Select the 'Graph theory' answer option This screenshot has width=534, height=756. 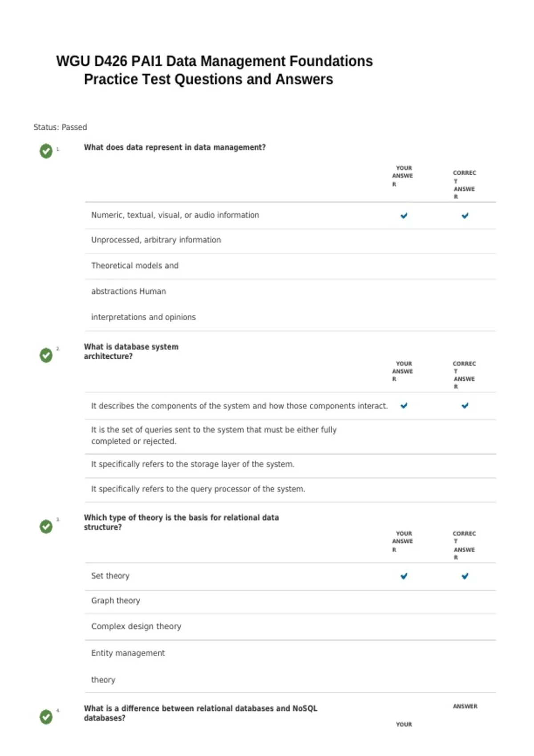[290, 601]
